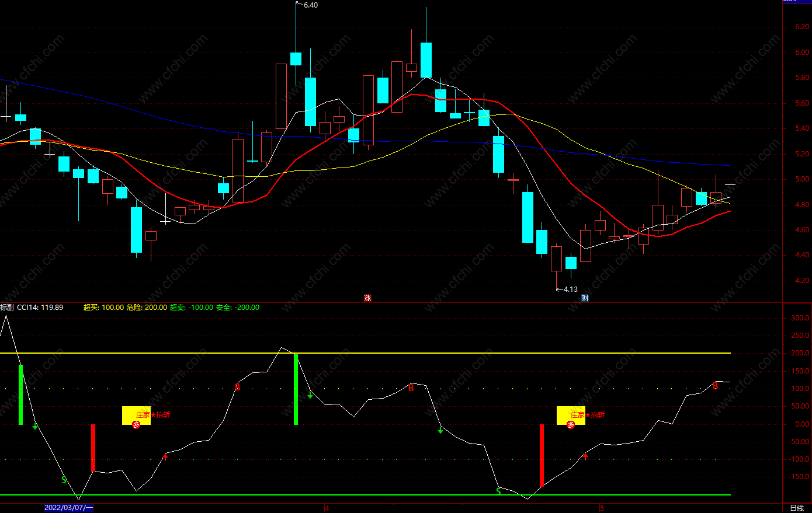Viewport: 812px width, 513px height.
Task: Select the red B marker in mid-April
Action: click(x=411, y=388)
